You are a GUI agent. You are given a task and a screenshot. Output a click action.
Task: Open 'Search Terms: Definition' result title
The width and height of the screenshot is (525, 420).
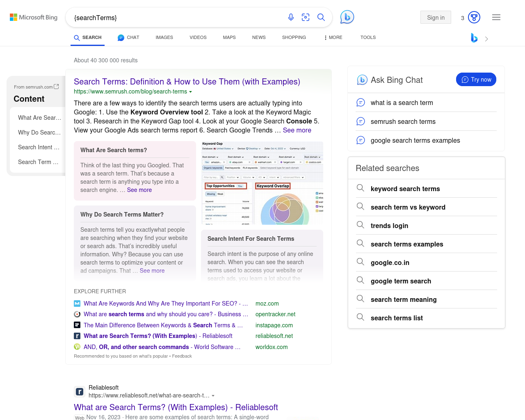187,82
